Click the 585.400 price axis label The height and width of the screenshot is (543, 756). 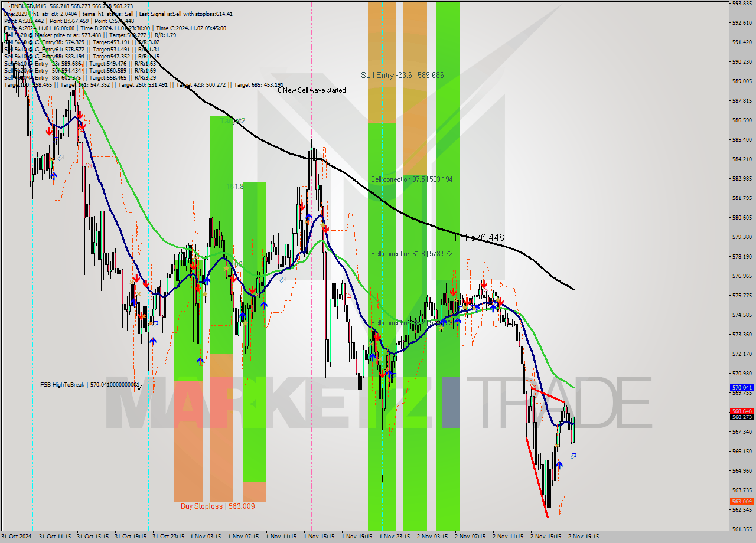(x=742, y=139)
